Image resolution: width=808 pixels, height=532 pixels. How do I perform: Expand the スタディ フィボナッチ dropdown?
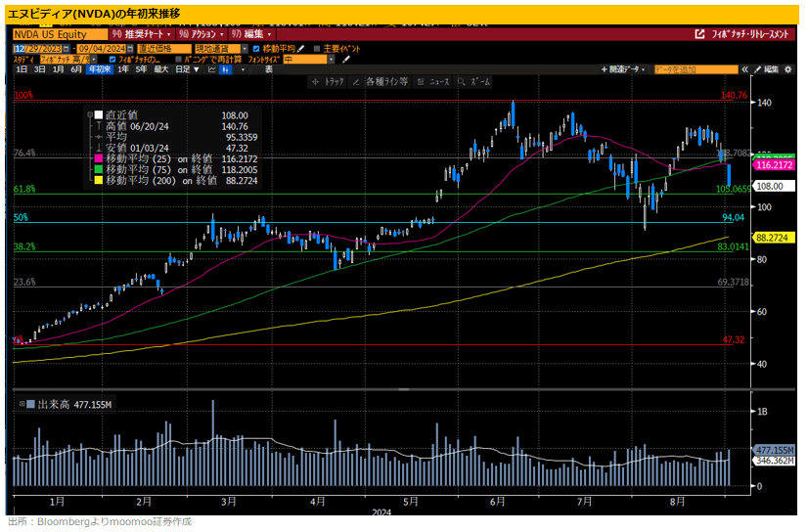point(94,60)
